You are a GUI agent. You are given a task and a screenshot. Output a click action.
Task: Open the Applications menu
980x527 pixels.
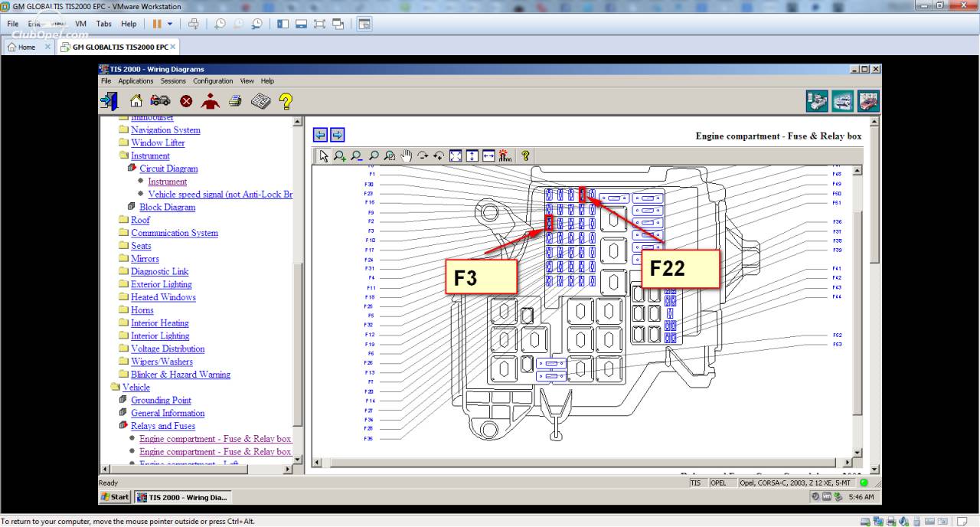tap(136, 80)
